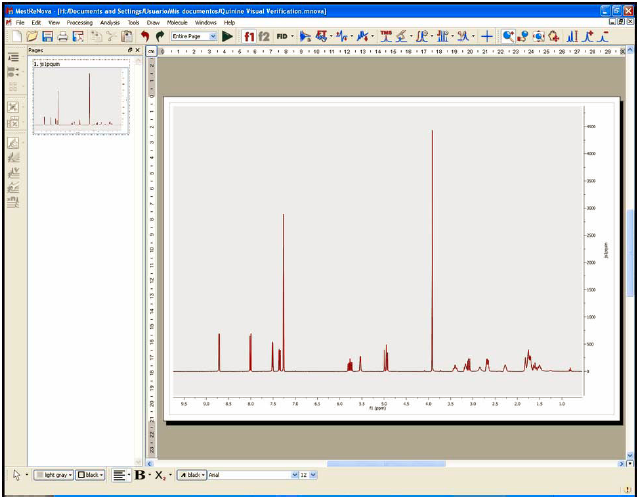Select the page 1 spectrum thumbnail
The image size is (641, 498).
pyautogui.click(x=81, y=96)
